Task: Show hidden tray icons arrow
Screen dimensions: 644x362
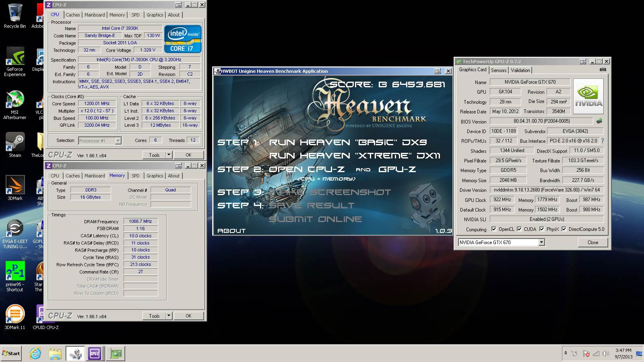Action: [566, 353]
